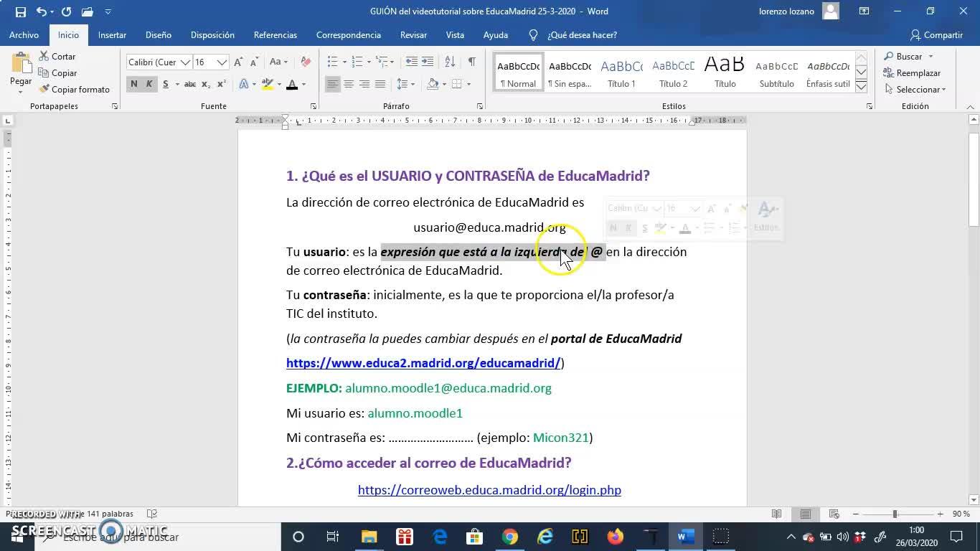Screen dimensions: 980x551
Task: Click the justify text alignment icon
Action: (380, 85)
